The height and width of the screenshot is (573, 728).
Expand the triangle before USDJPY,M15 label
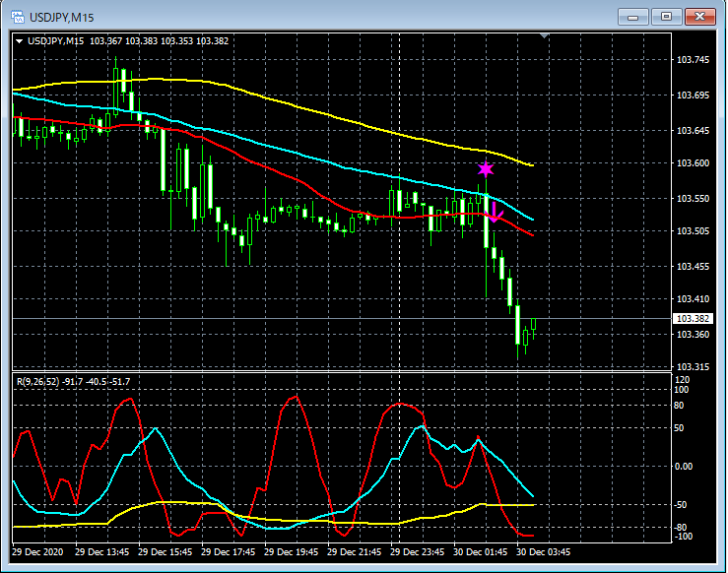tap(20, 41)
